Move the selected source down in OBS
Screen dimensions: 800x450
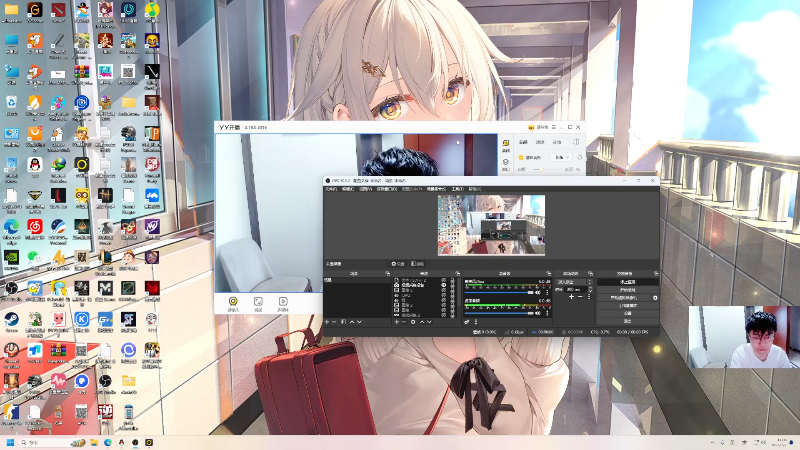pos(430,322)
